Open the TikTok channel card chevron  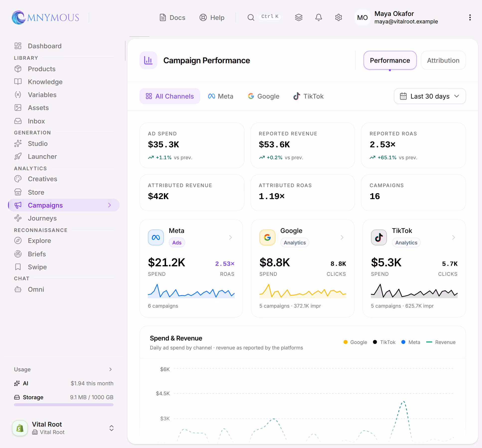pyautogui.click(x=454, y=237)
